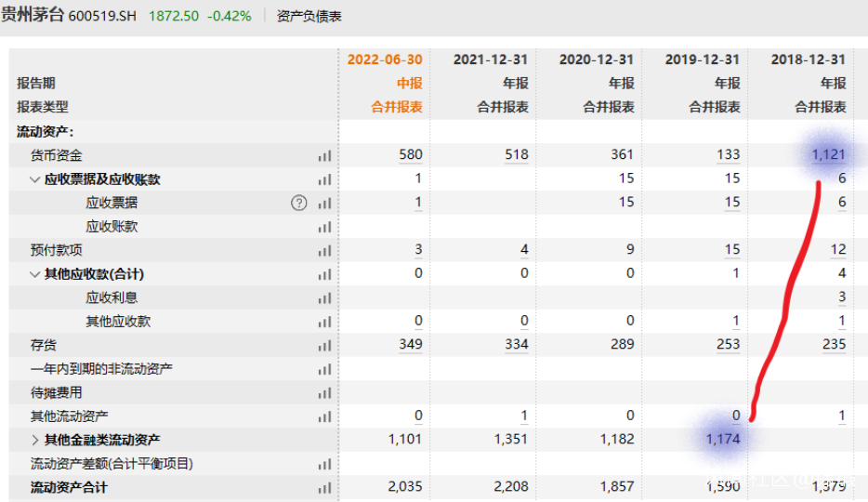
Task: Open chart icon for 其他流动资产 row
Action: [x=325, y=416]
